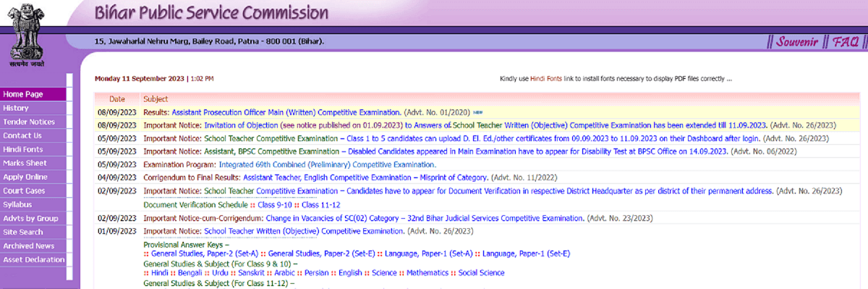Open General Studies Paper-2 (Set-E) key
Screen dimensions: 868x289
(322, 254)
